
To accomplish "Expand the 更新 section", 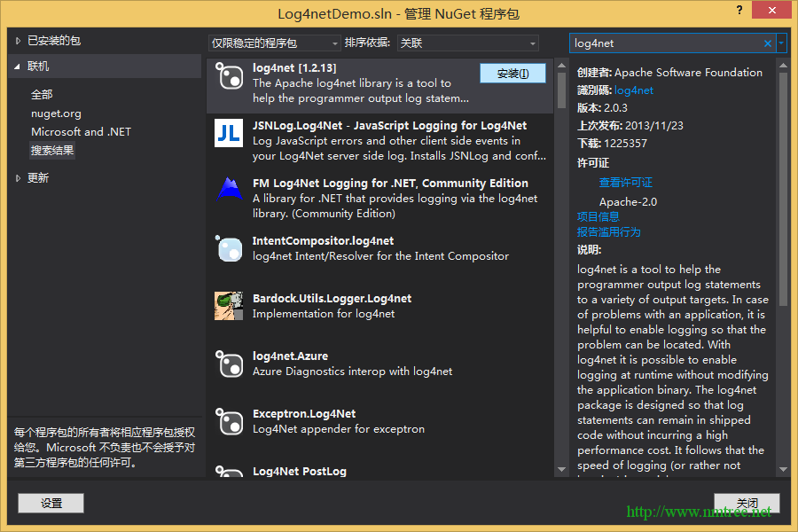I will tap(18, 178).
